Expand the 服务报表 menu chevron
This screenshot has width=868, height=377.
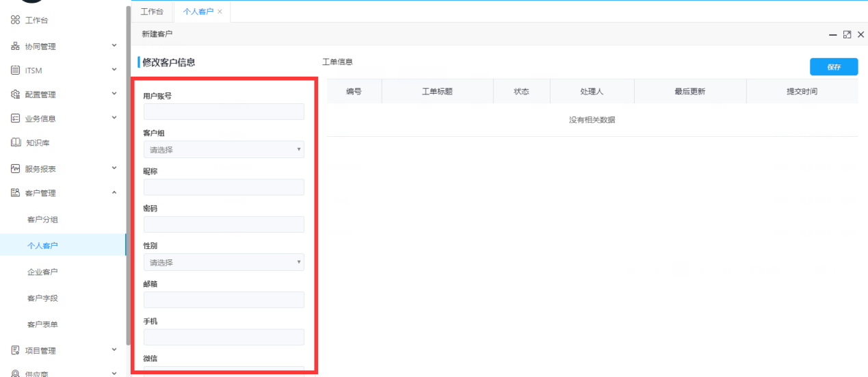[114, 169]
